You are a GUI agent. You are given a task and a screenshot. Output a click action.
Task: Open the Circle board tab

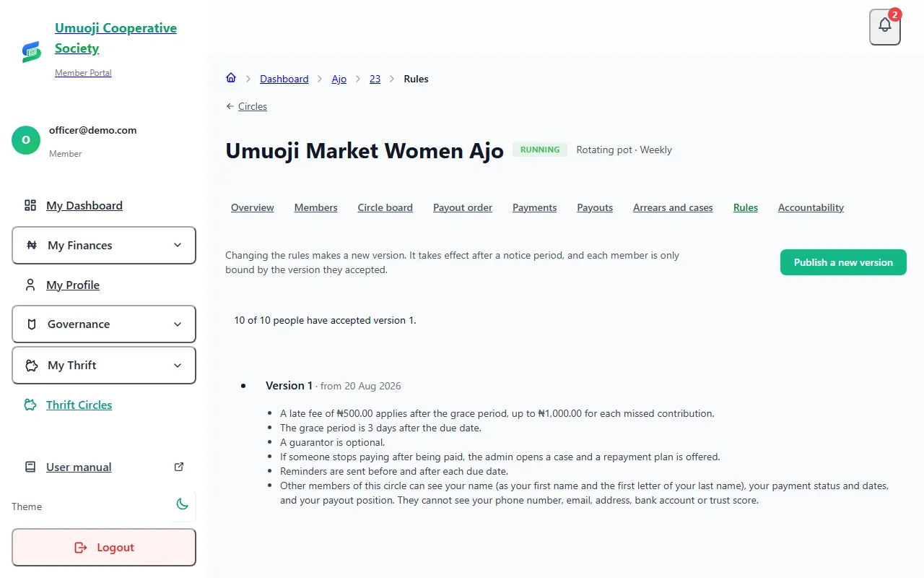point(385,207)
